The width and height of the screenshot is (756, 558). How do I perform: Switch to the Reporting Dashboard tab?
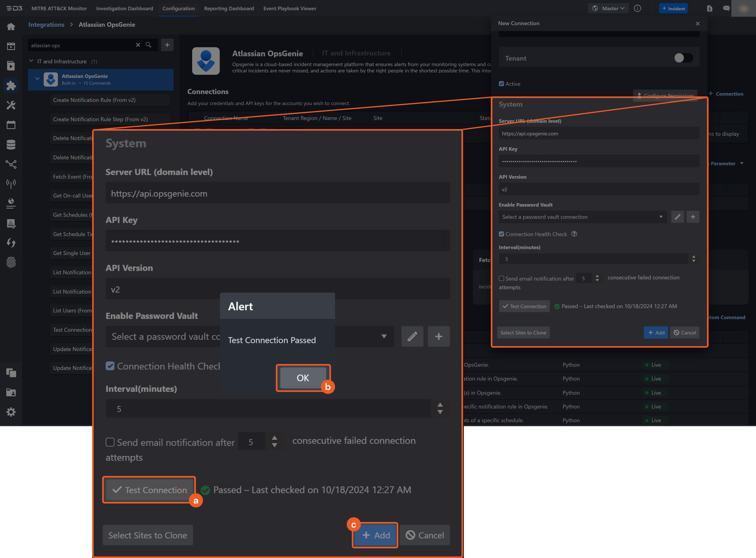tap(229, 8)
